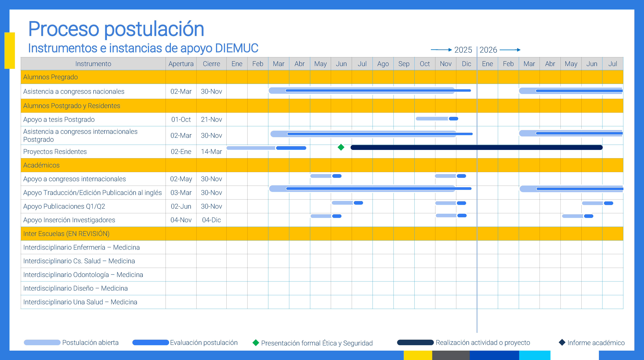Click the Alumnos Pregrado section row
The height and width of the screenshot is (360, 644).
coord(51,77)
